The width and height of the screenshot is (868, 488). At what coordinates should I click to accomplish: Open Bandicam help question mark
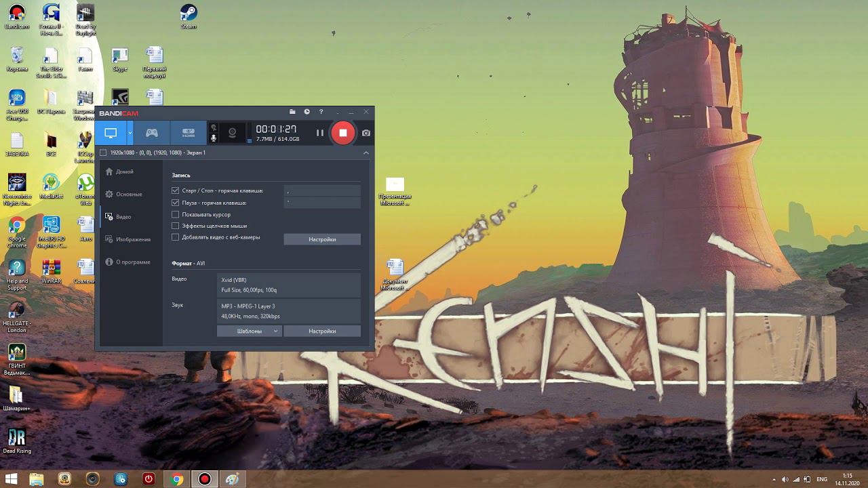click(x=321, y=112)
